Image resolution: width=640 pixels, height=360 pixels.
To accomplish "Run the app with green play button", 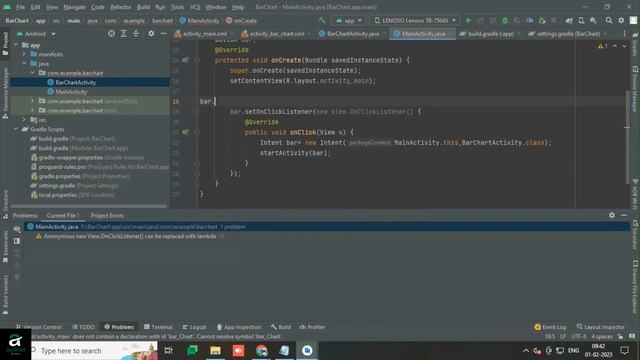I will [x=468, y=20].
